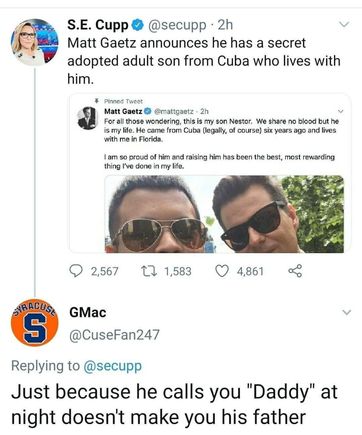362x435 pixels.
Task: Open GMac's Syracuse logo avatar
Action: (x=34, y=323)
